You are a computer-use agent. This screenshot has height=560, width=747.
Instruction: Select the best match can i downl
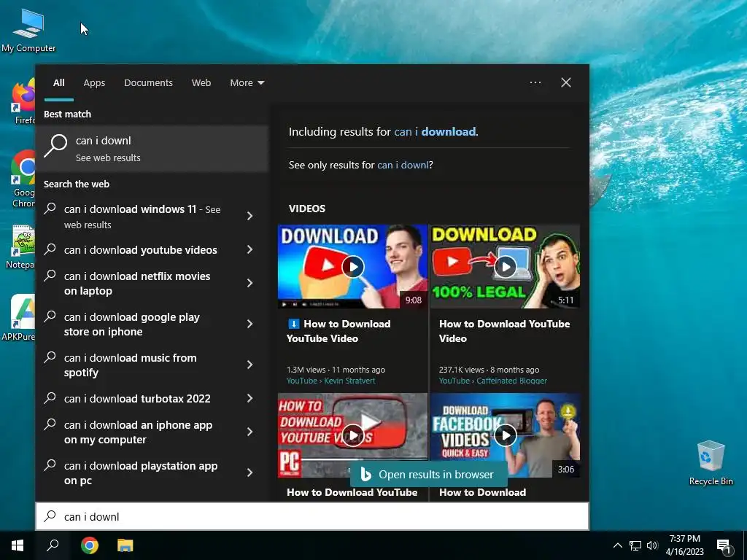pyautogui.click(x=152, y=149)
